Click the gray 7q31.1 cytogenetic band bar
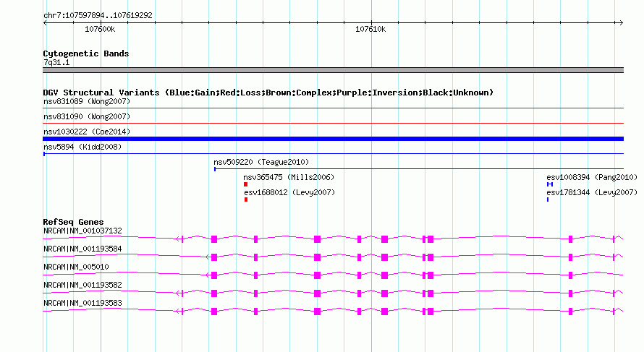Image resolution: width=644 pixels, height=352 pixels. (x=333, y=70)
